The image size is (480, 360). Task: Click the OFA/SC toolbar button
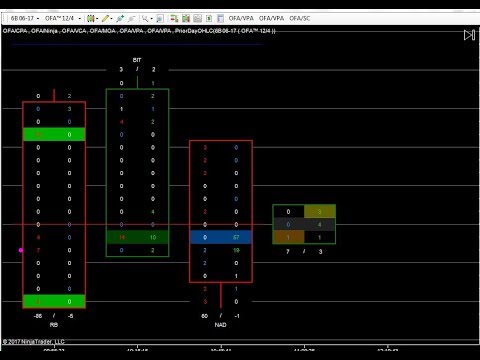pyautogui.click(x=300, y=18)
